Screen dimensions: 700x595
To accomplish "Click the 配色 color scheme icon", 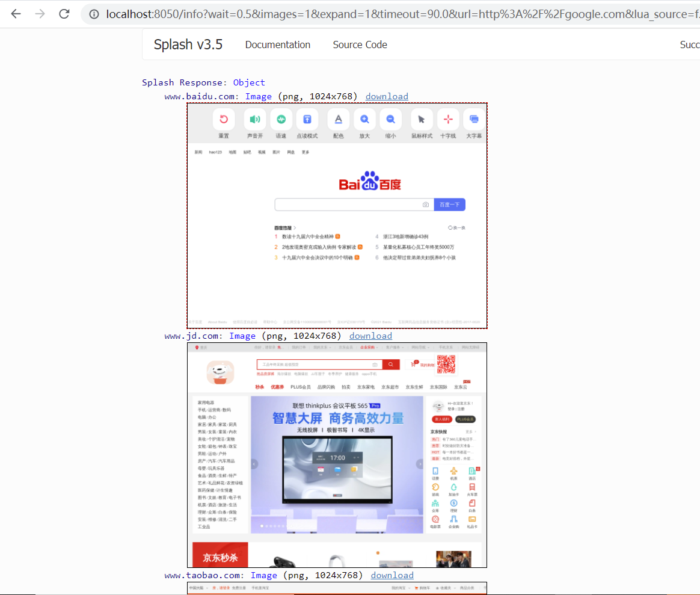I will pos(339,119).
